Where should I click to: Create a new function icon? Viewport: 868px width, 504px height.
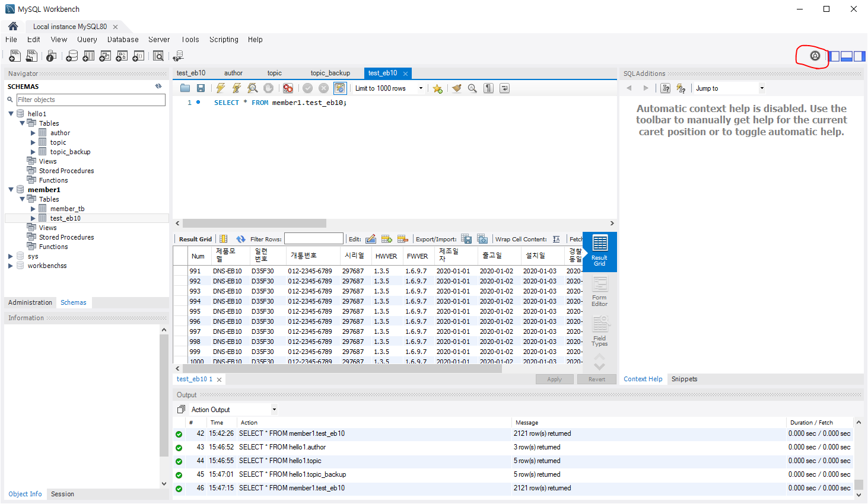(138, 56)
